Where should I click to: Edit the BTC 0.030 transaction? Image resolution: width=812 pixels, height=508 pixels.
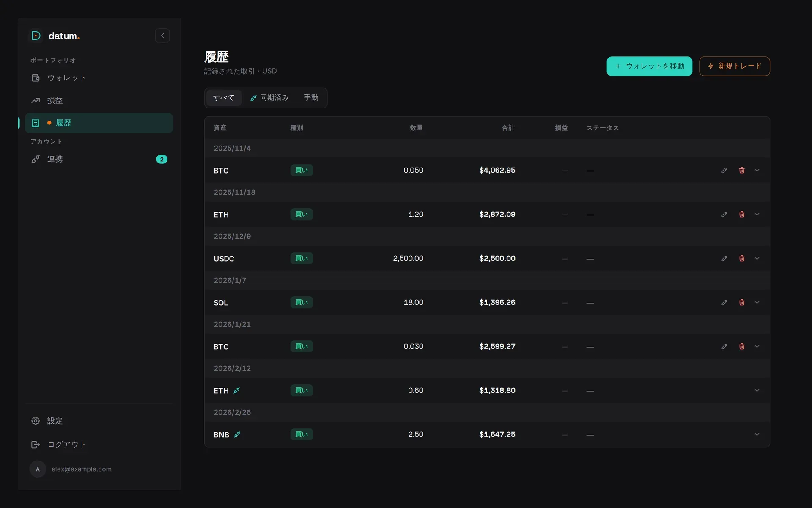pyautogui.click(x=724, y=347)
